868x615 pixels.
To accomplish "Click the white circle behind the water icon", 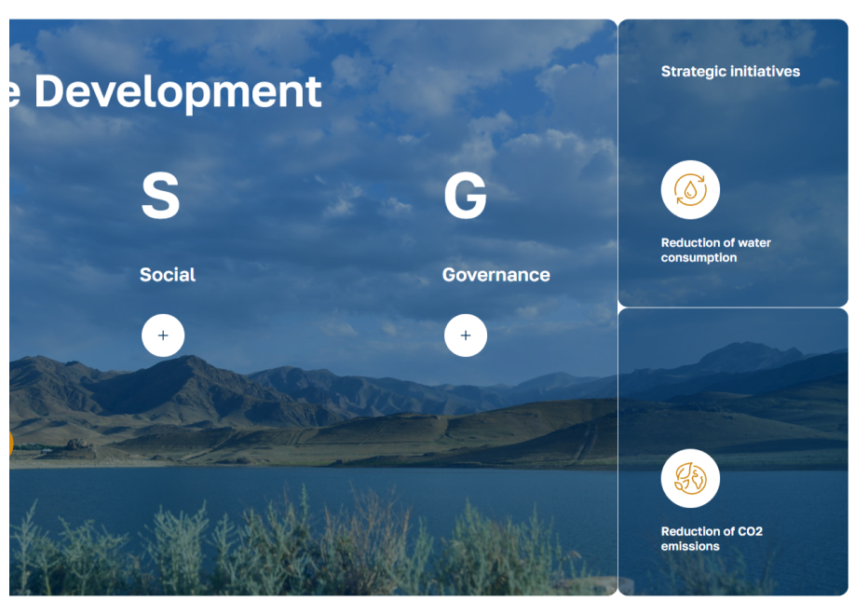I will [690, 190].
